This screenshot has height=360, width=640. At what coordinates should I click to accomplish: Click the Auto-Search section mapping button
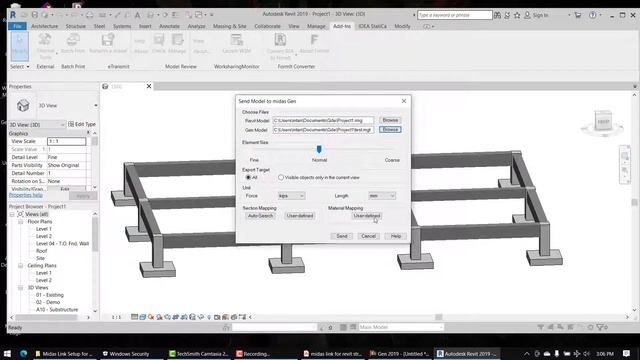[x=260, y=216]
